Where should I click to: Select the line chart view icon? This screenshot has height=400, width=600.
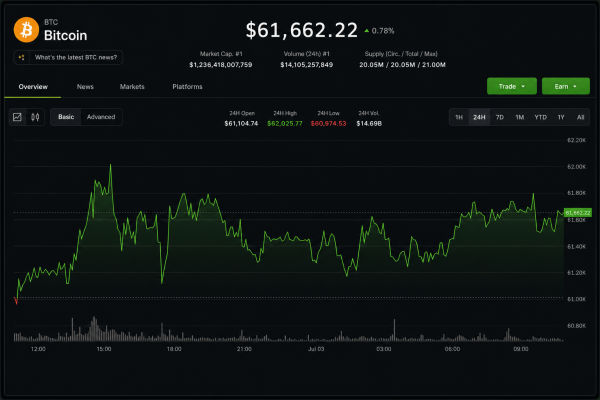coord(17,117)
